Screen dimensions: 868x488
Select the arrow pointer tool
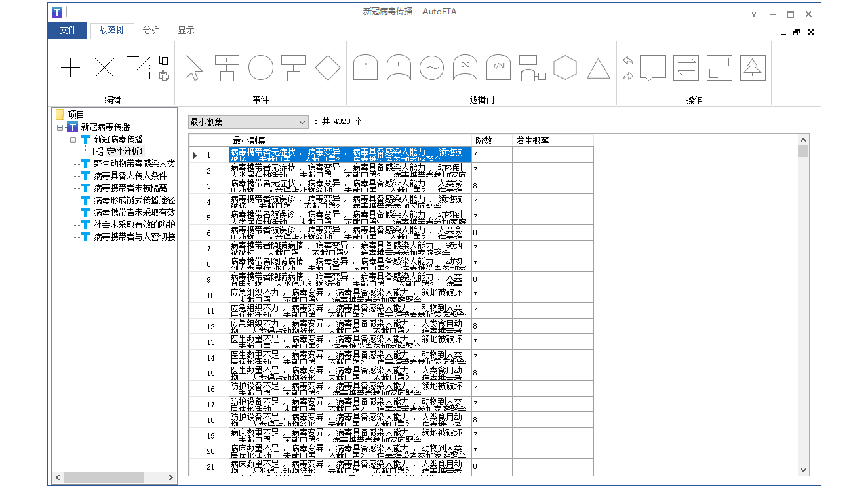194,68
